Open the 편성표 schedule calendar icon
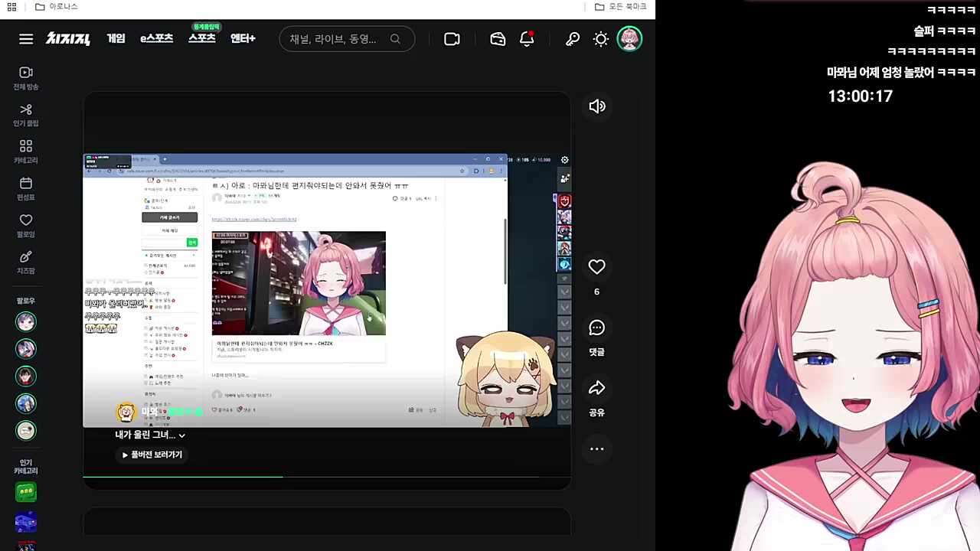This screenshot has width=980, height=551. click(25, 187)
